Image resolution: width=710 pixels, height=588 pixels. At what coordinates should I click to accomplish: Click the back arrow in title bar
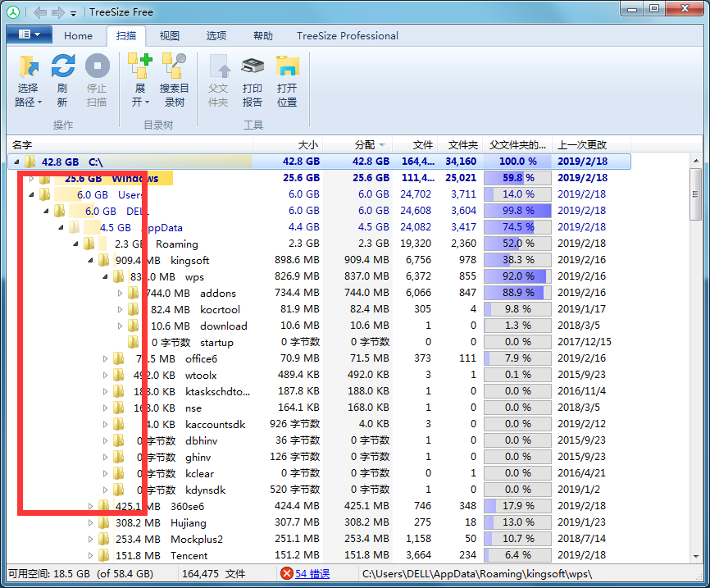pos(39,12)
